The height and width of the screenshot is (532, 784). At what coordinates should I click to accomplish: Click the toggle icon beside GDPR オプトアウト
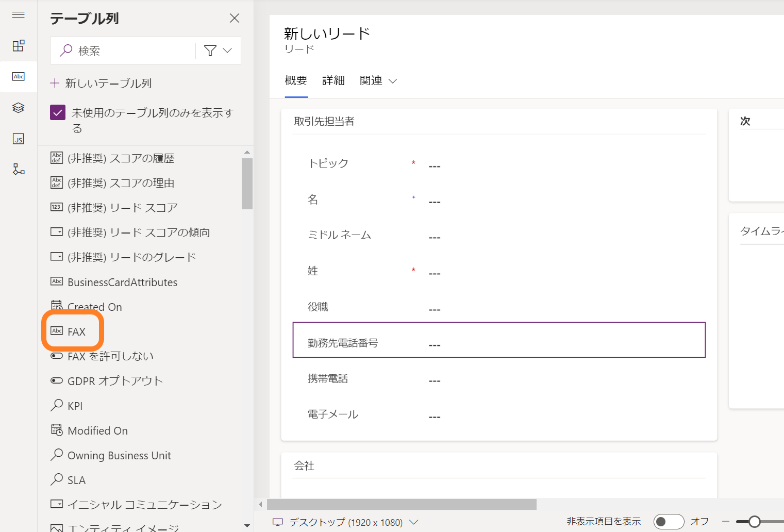[57, 380]
